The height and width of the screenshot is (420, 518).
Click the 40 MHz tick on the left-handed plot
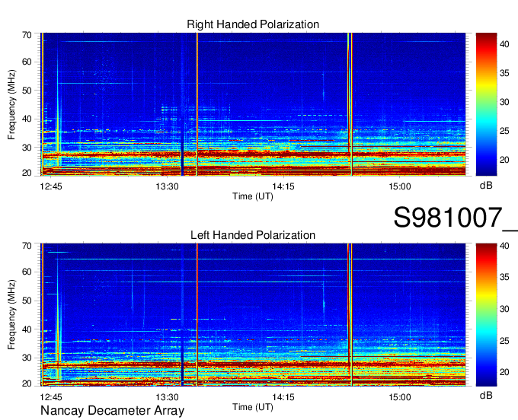pos(27,329)
